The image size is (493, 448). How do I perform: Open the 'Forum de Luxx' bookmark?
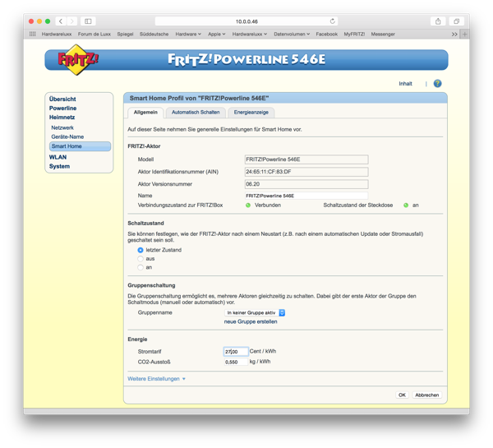[94, 34]
